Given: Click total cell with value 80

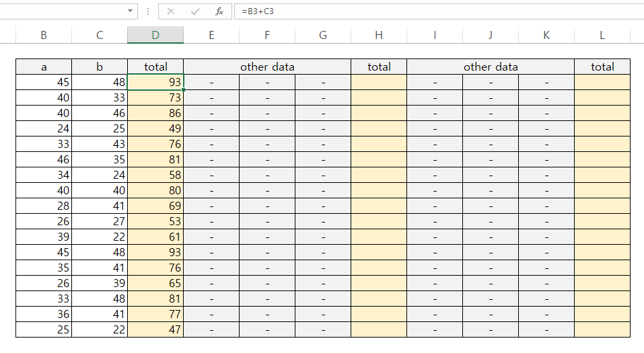Looking at the screenshot, I should point(155,190).
